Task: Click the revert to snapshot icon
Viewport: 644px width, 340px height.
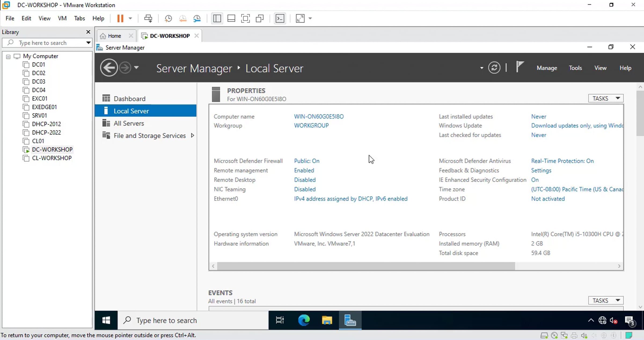Action: [x=183, y=19]
